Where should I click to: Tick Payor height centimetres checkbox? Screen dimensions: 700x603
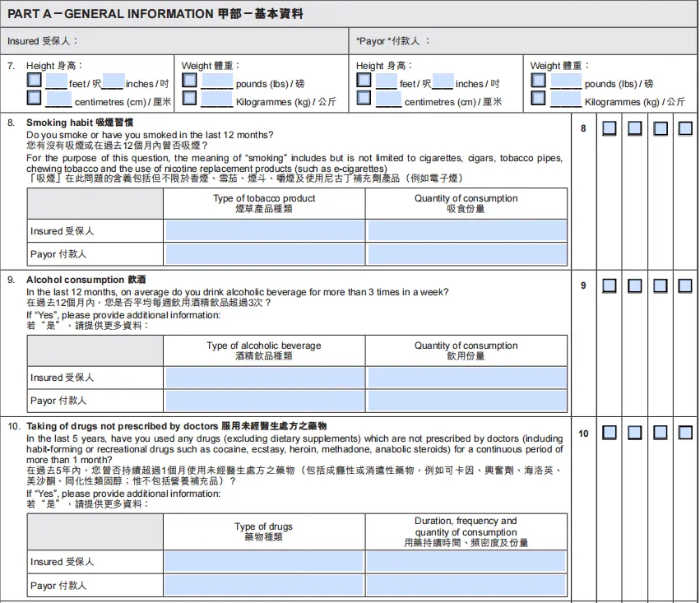click(364, 98)
